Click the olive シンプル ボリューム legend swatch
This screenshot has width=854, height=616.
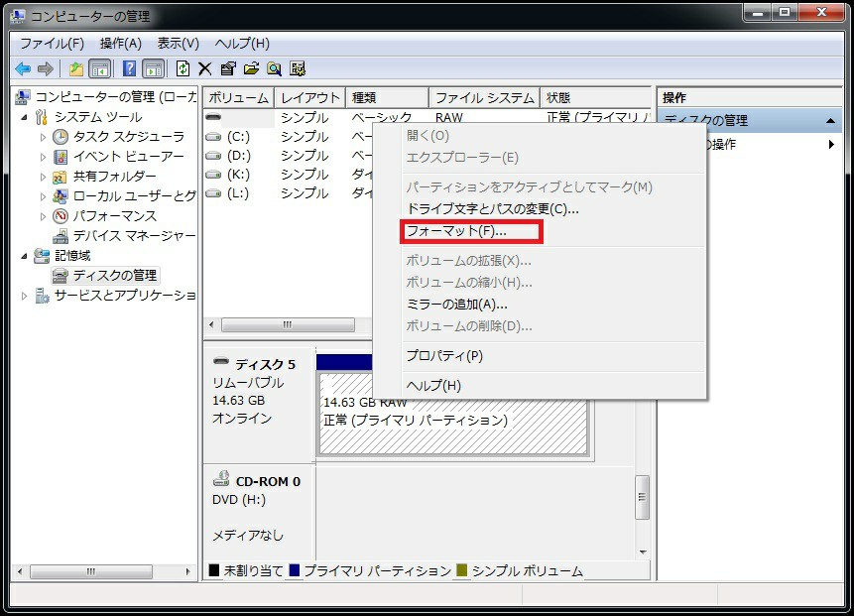pyautogui.click(x=462, y=570)
